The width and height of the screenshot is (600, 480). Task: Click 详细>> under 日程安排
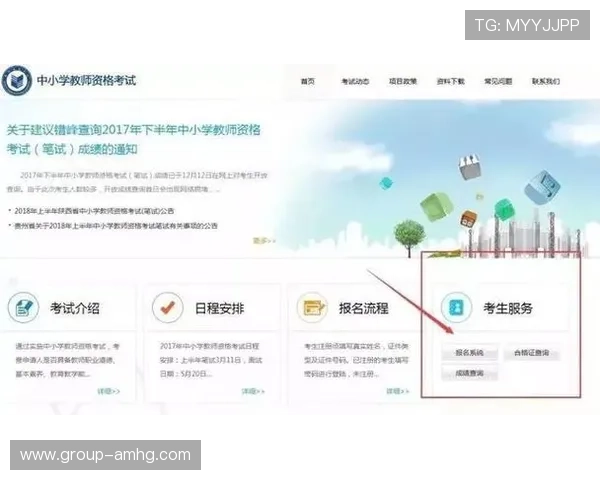[x=253, y=391]
